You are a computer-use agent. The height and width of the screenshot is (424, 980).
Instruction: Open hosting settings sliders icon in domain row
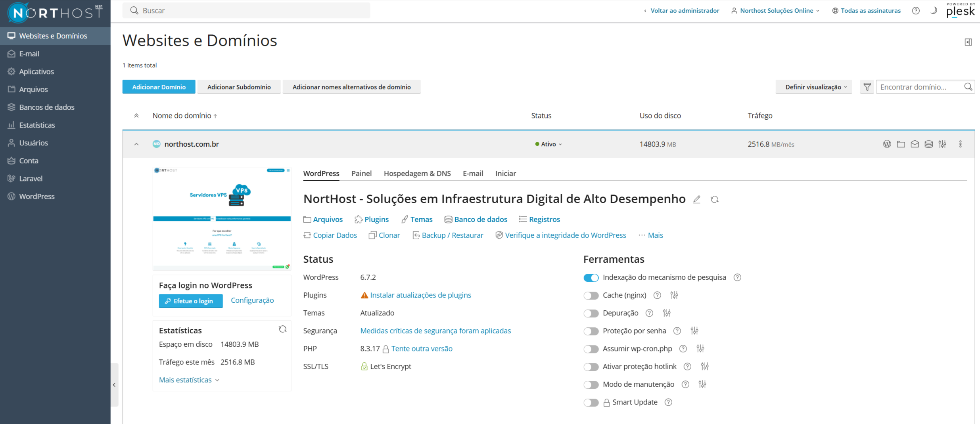click(942, 144)
